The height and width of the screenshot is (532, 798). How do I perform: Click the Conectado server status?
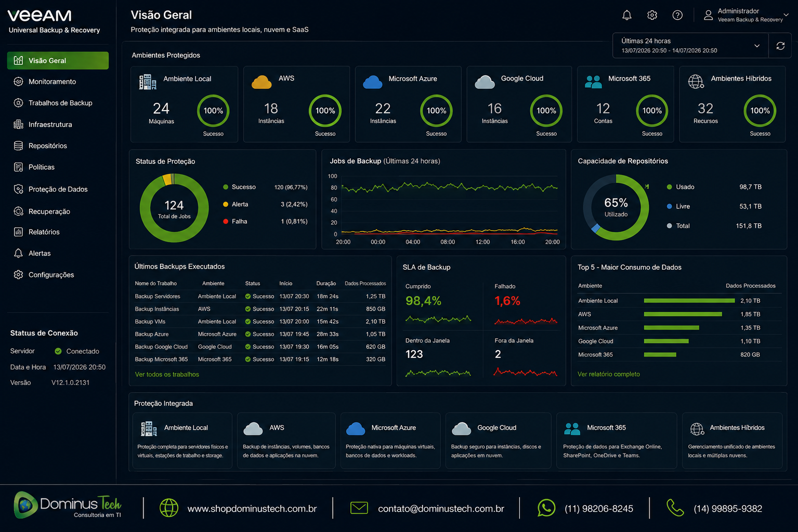77,351
